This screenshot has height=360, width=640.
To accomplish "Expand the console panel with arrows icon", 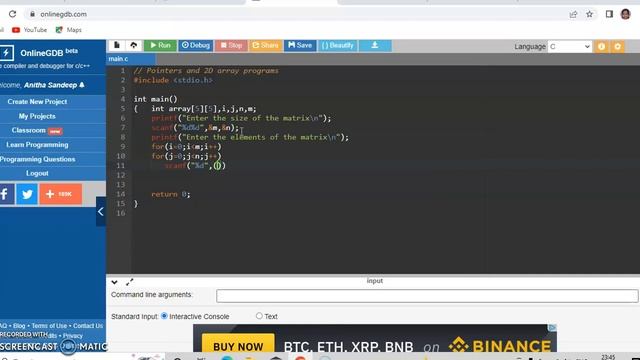I will click(129, 282).
